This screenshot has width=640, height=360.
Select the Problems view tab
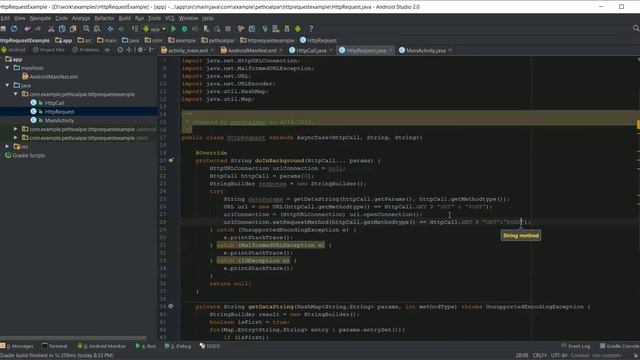click(86, 50)
